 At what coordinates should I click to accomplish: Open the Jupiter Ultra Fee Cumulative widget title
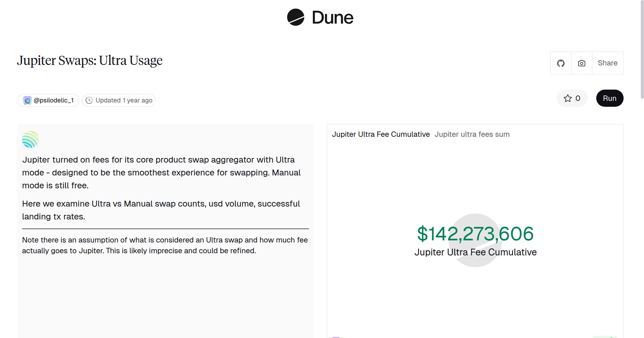click(380, 134)
